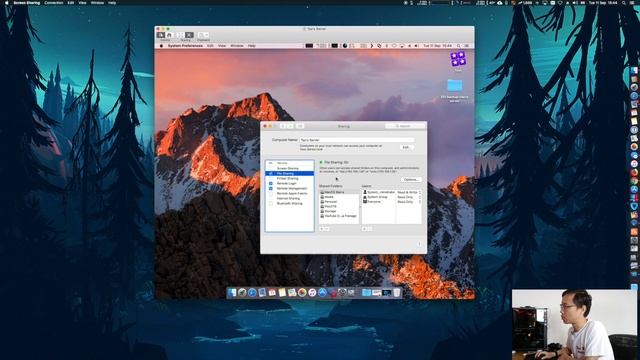
Task: Enable the Internet Sharing checkbox
Action: tap(271, 198)
